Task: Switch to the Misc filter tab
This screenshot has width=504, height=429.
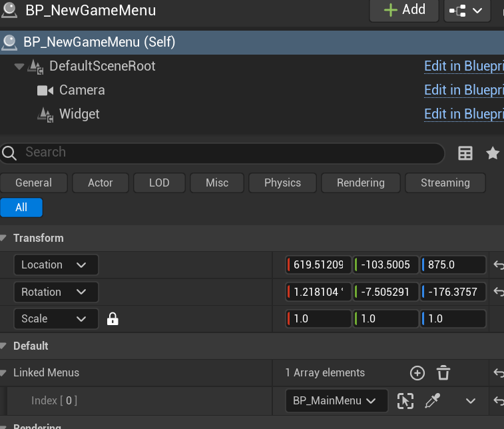Action: [x=217, y=183]
